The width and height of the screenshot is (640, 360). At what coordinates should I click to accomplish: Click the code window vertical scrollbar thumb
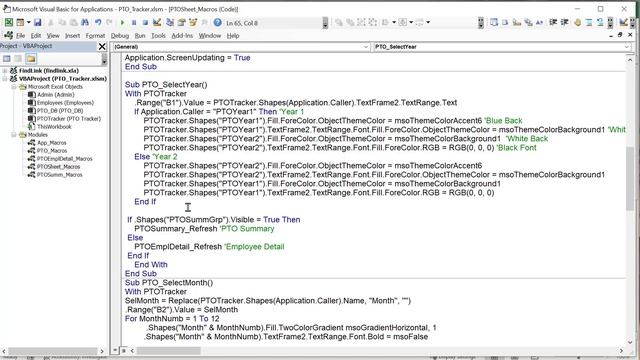click(630, 179)
